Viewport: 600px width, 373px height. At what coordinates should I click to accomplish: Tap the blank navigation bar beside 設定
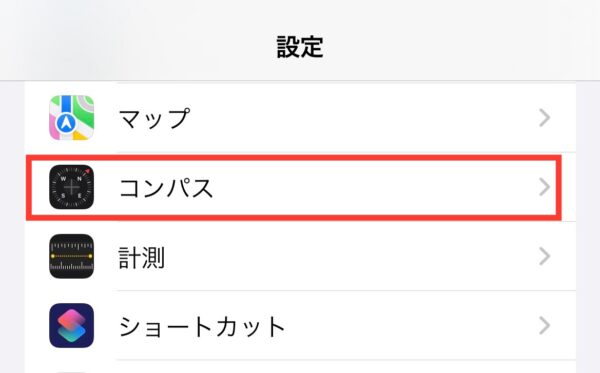point(459,46)
